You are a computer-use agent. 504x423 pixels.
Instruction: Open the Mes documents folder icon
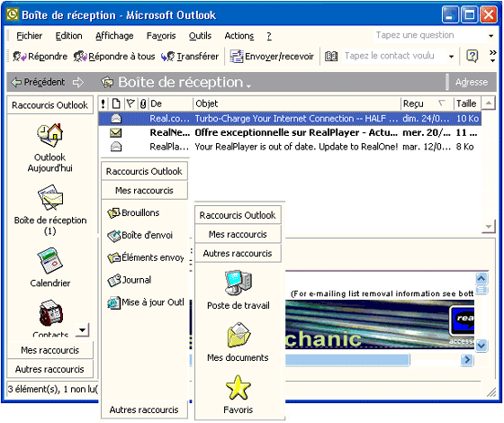(238, 335)
